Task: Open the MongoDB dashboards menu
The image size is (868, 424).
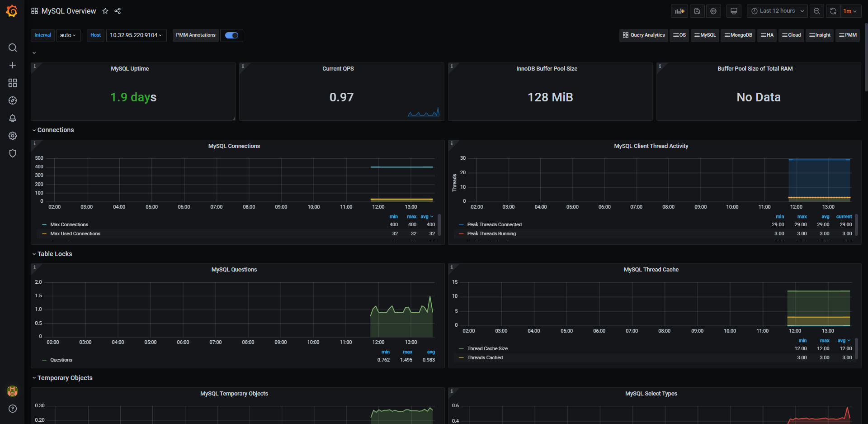Action: click(738, 35)
